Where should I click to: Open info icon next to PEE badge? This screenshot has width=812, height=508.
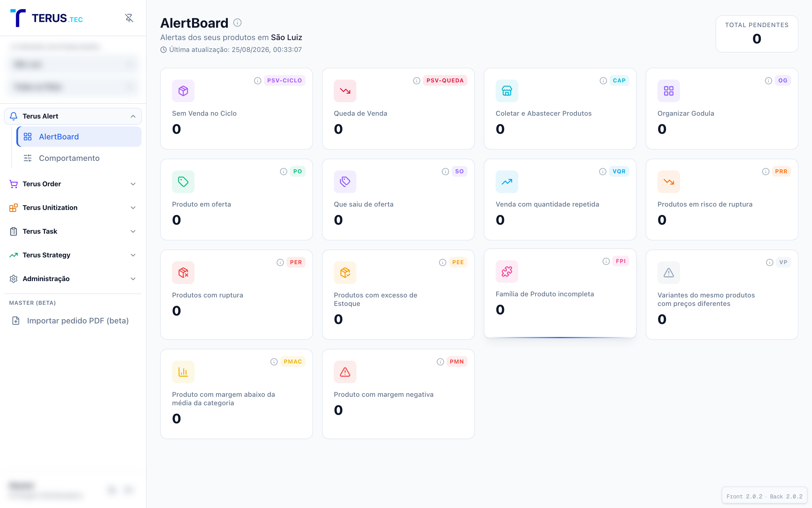point(443,262)
